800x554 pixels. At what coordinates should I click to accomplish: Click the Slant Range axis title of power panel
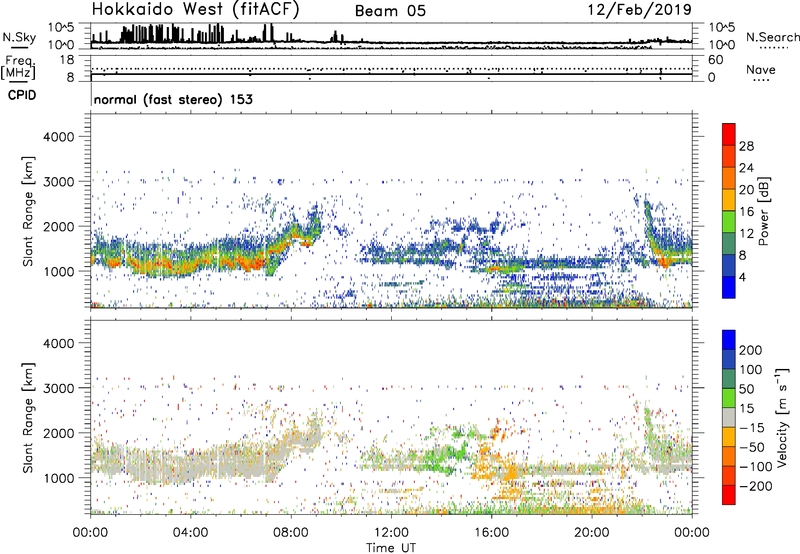click(28, 211)
